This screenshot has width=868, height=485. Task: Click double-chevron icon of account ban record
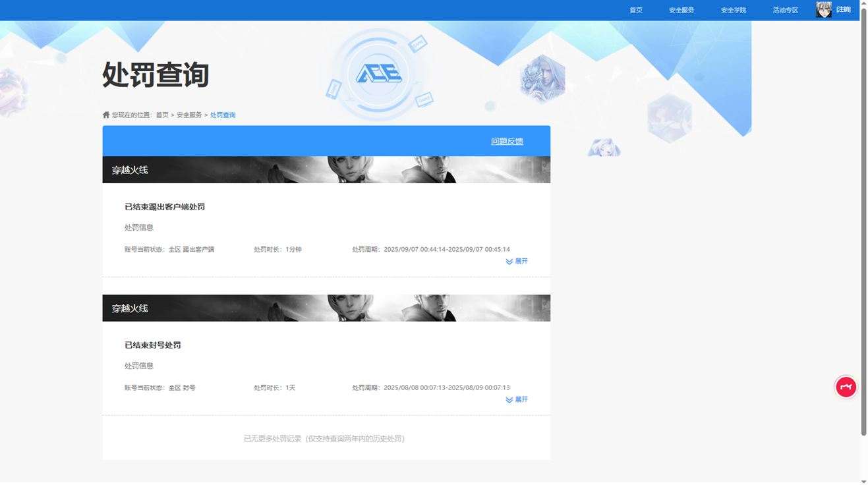(509, 400)
